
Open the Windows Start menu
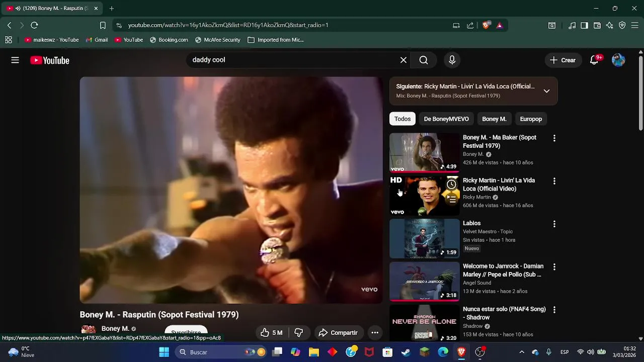[164, 352]
